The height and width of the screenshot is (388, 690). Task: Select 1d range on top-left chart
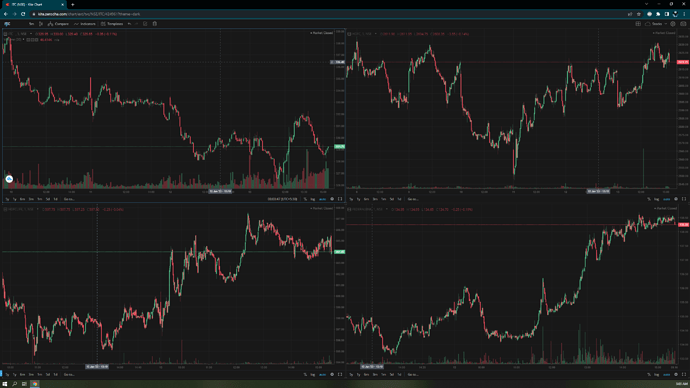click(55, 199)
